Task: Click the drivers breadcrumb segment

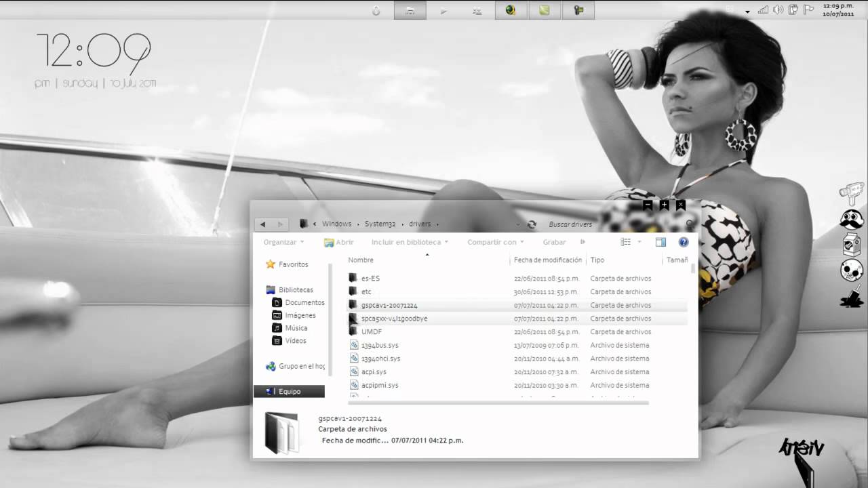Action: click(x=420, y=224)
